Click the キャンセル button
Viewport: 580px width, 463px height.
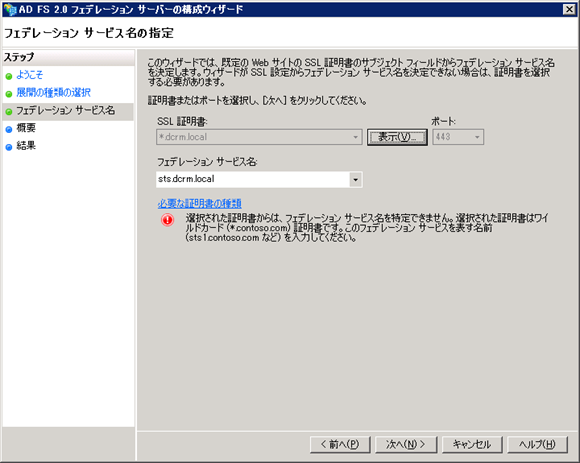click(472, 445)
